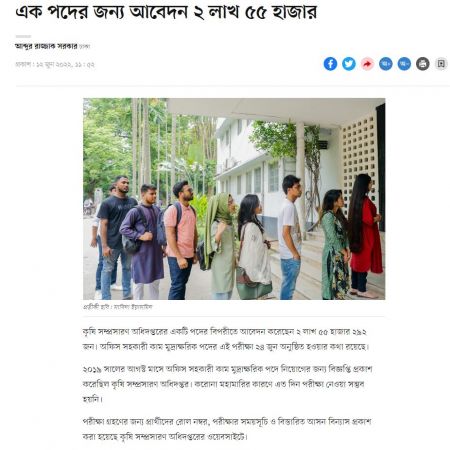Click the headline about ২ লাখ ৫৫ হাজার
Viewport: 450px width, 450px height.
coord(166,12)
